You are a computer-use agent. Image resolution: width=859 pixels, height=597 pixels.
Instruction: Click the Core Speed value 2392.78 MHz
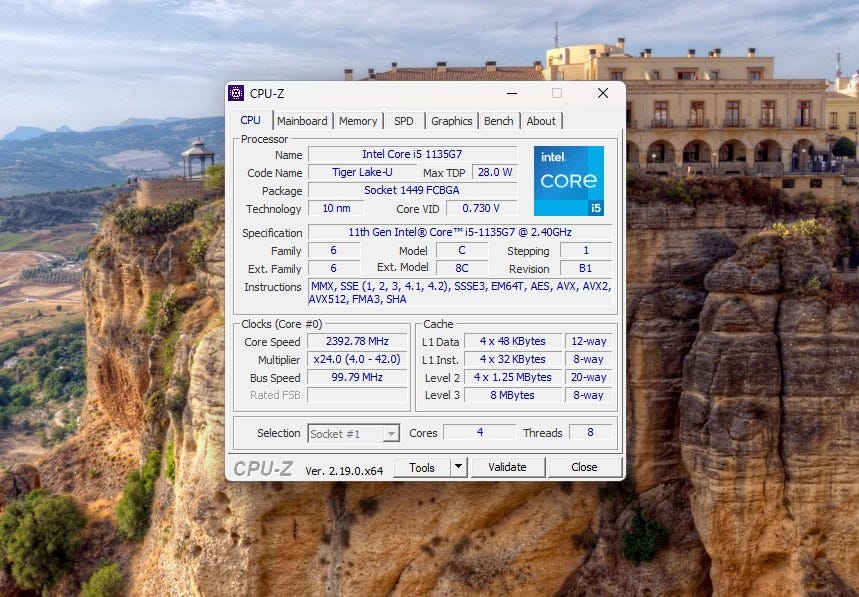(357, 341)
